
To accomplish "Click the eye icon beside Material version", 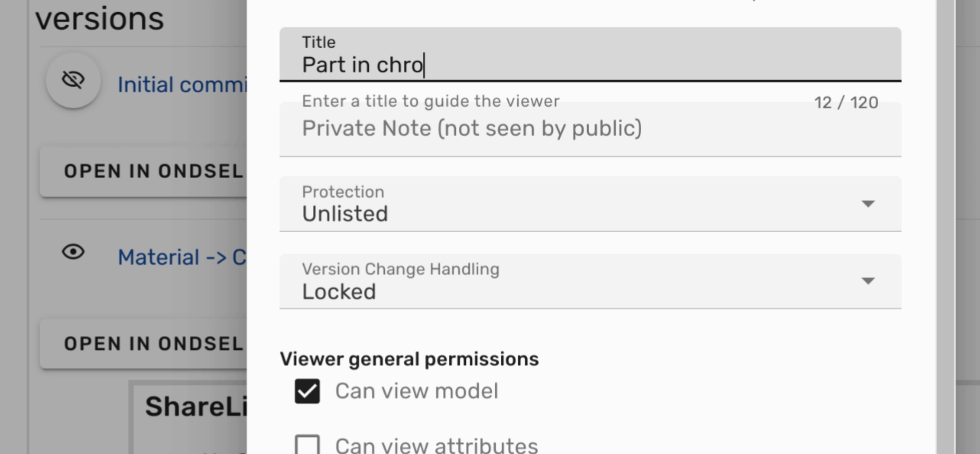I will [x=73, y=252].
